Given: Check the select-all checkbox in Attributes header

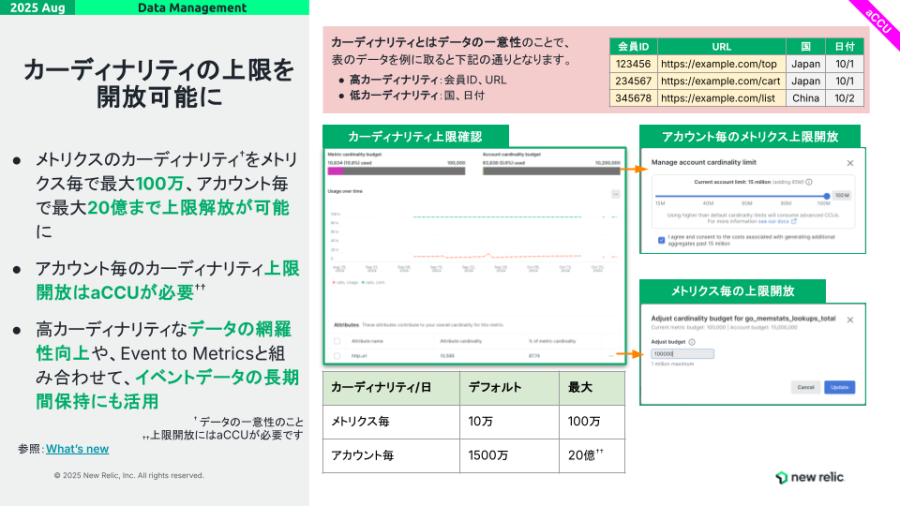Looking at the screenshot, I should [336, 341].
